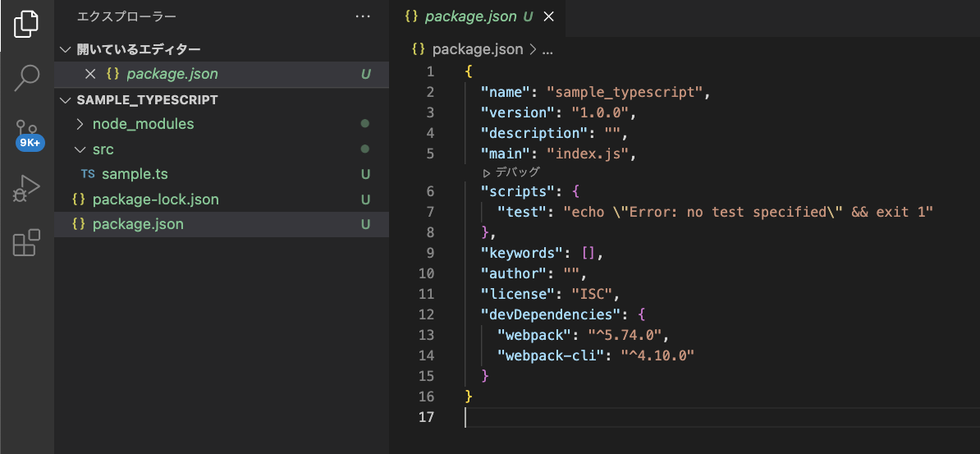Select package.json in the project file tree
The width and height of the screenshot is (980, 454).
(222, 224)
